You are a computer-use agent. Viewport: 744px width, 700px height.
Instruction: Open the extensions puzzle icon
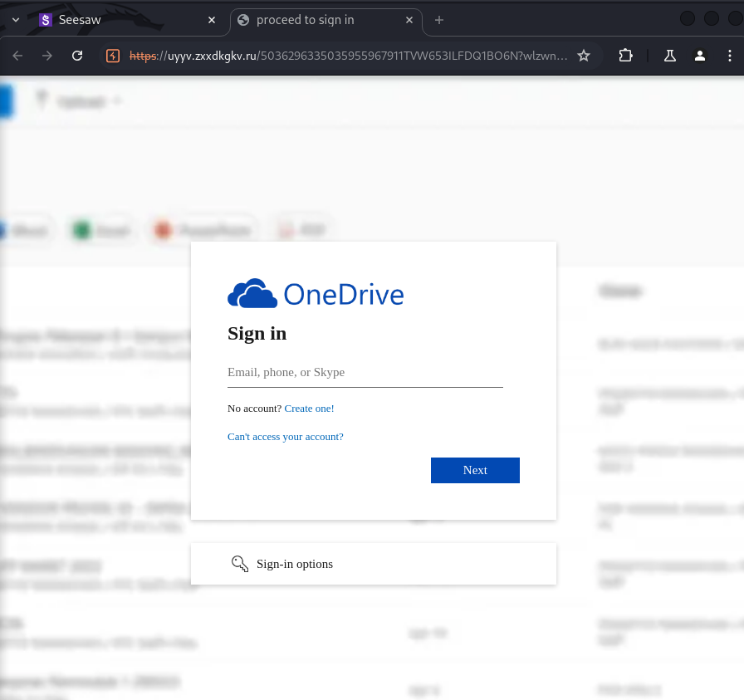[x=625, y=56]
